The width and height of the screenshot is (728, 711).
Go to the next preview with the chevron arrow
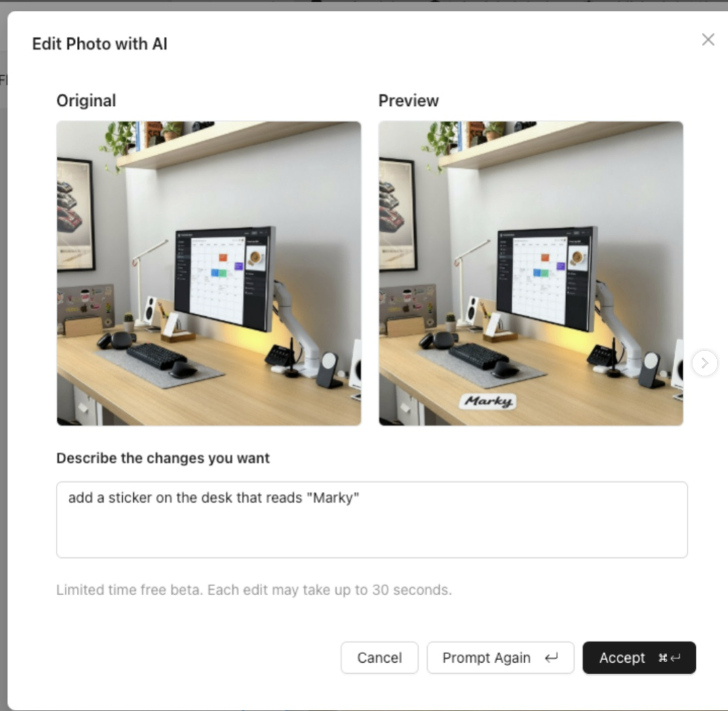(704, 363)
